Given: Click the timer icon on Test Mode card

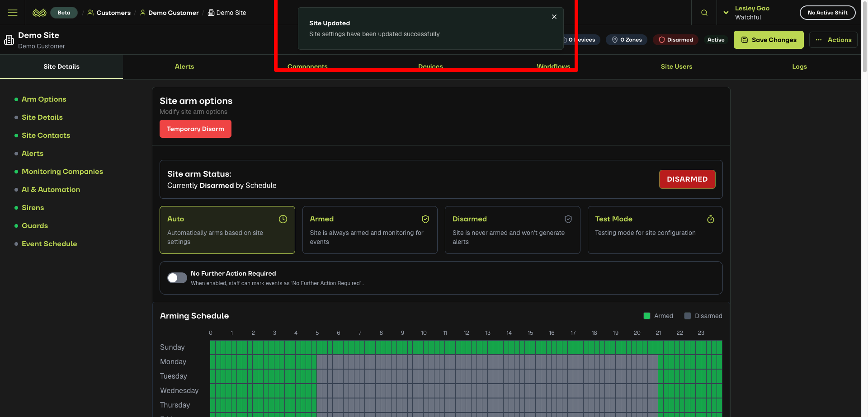Looking at the screenshot, I should [711, 219].
